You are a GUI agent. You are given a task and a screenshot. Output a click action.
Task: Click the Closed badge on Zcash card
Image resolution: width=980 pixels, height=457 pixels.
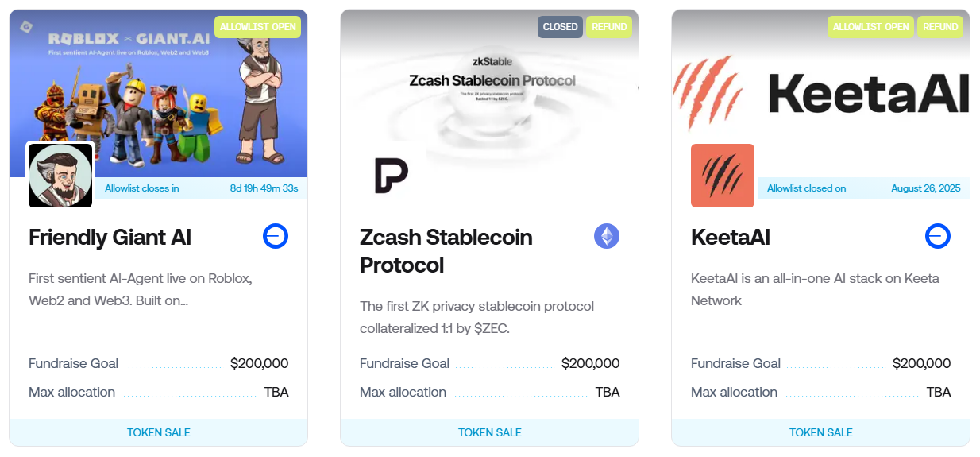tap(560, 27)
